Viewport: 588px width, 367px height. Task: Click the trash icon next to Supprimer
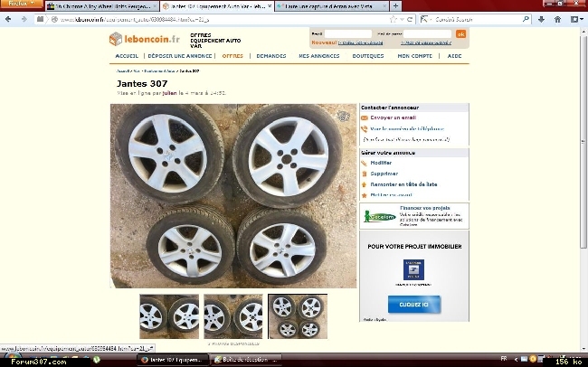365,174
